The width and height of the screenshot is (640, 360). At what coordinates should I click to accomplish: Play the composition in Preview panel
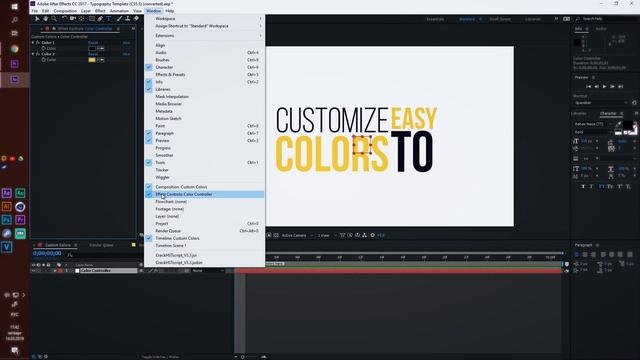(604, 87)
